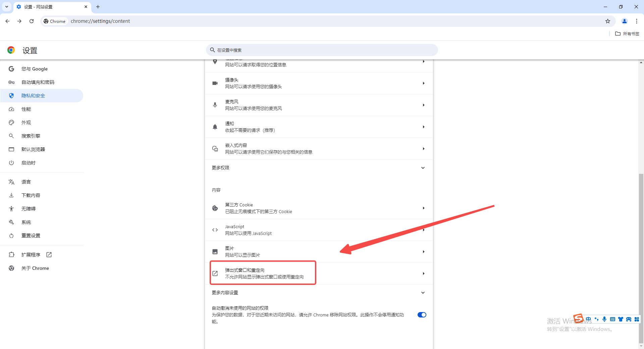The image size is (644, 349).
Task: Open 扩展程序 link in sidebar
Action: coord(42,255)
